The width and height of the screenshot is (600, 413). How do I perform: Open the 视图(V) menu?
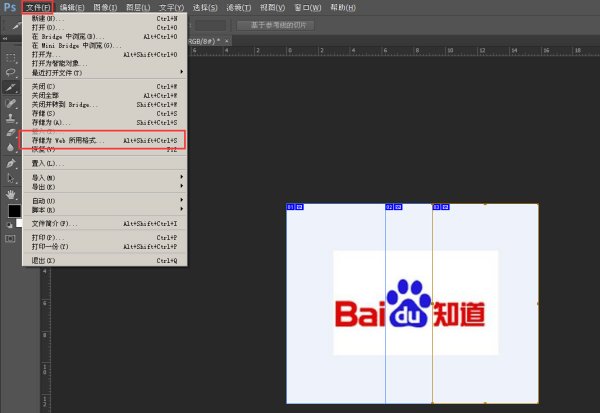tap(272, 7)
